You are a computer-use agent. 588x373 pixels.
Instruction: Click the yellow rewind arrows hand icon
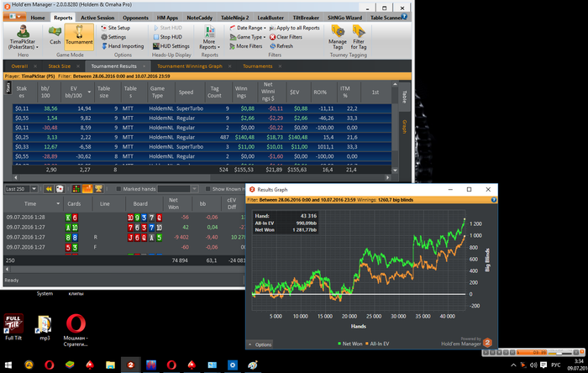pyautogui.click(x=49, y=189)
